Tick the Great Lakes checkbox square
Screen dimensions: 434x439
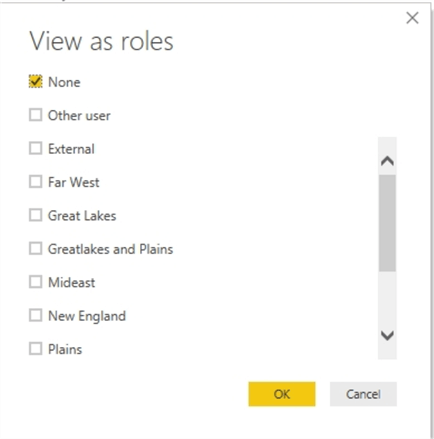(x=35, y=215)
